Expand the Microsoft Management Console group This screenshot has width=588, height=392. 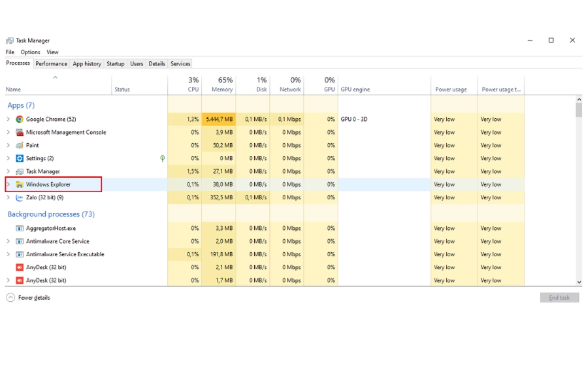[8, 133]
